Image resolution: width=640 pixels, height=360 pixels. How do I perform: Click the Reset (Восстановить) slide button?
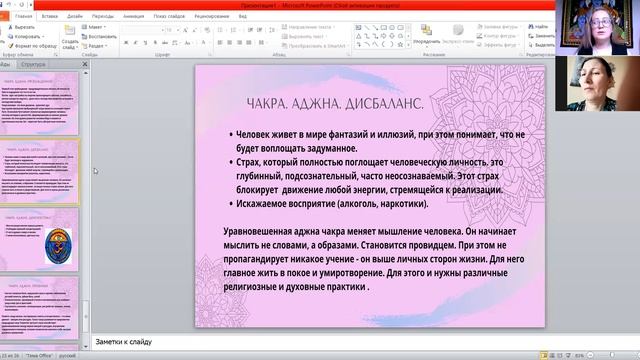pyautogui.click(x=99, y=37)
